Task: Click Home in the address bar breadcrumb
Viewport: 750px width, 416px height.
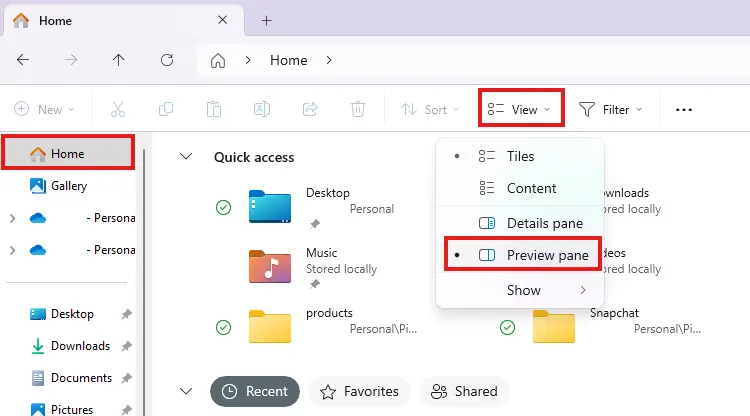Action: tap(288, 60)
